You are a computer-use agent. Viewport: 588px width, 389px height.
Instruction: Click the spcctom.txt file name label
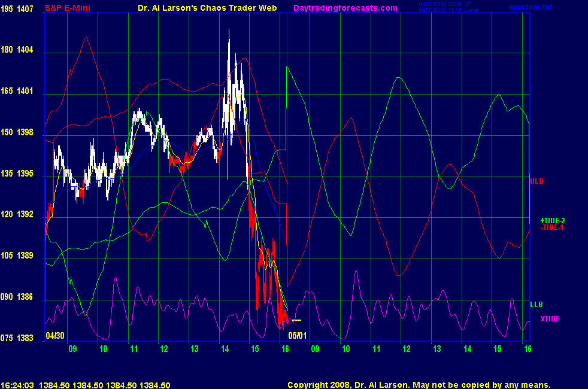pos(531,7)
